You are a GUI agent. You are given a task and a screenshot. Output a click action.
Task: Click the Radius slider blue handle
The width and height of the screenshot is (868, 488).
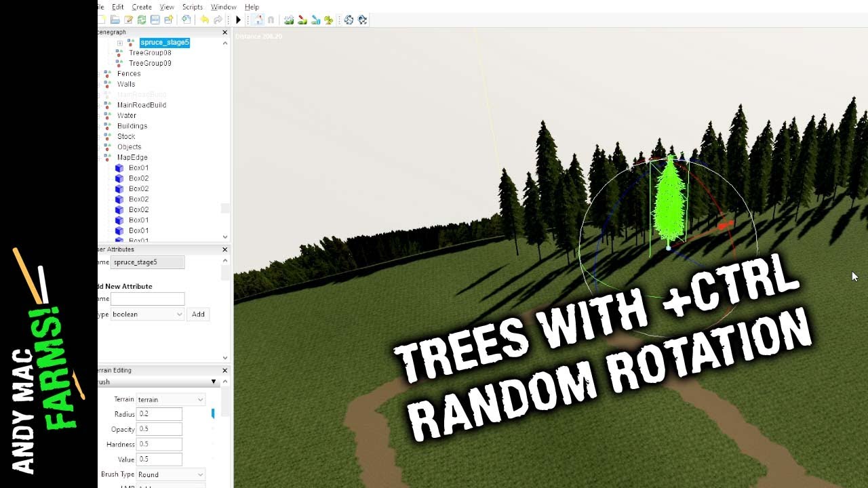[213, 413]
